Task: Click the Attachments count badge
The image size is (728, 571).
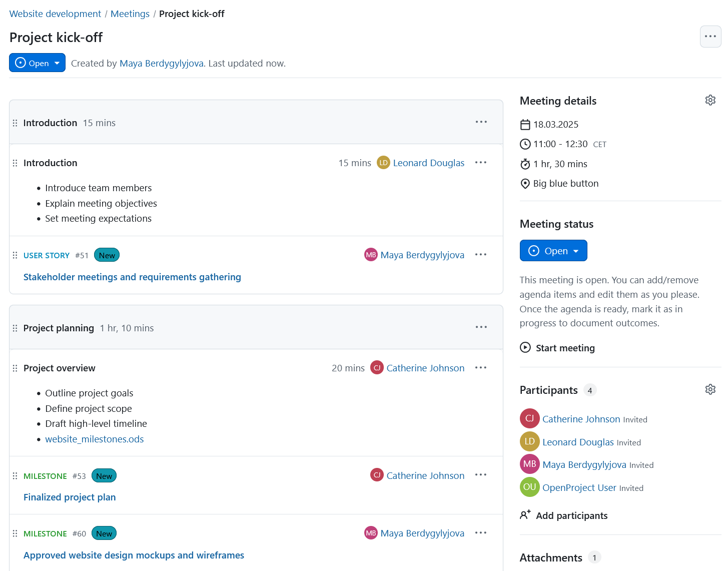Action: (594, 557)
